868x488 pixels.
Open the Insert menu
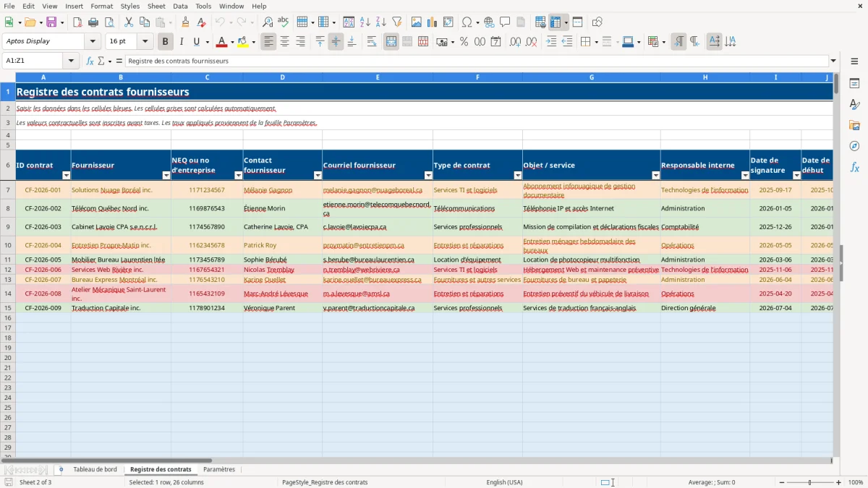(x=74, y=6)
